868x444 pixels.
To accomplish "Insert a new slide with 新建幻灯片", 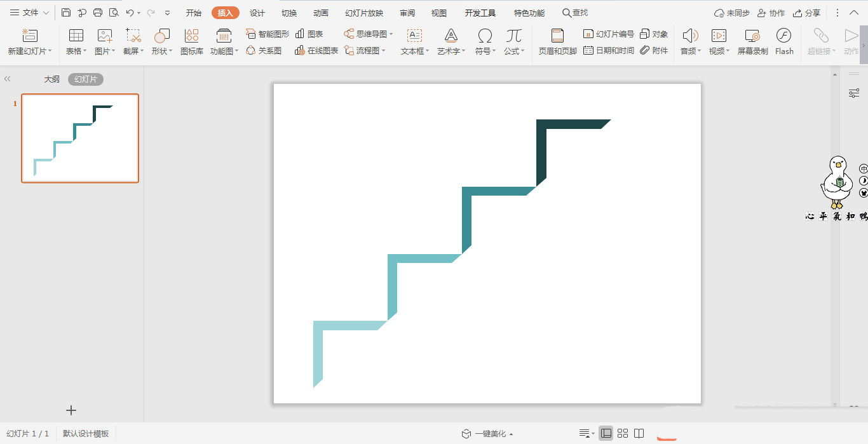I will 29,42.
